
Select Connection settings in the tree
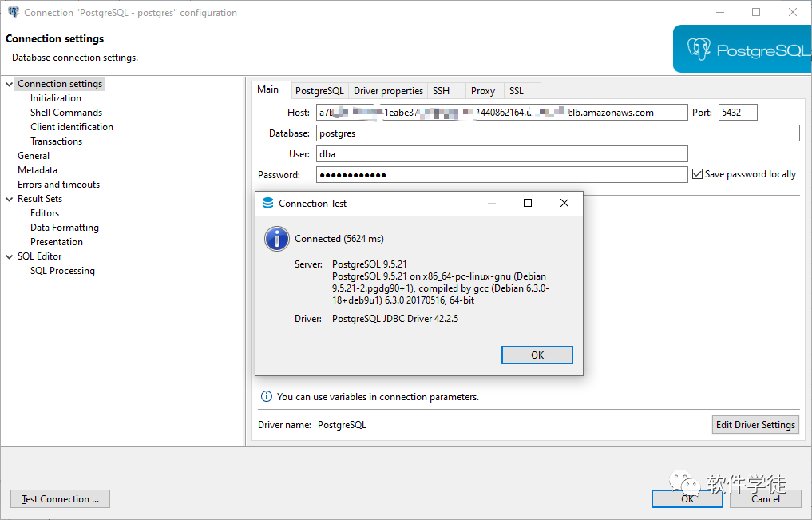60,84
